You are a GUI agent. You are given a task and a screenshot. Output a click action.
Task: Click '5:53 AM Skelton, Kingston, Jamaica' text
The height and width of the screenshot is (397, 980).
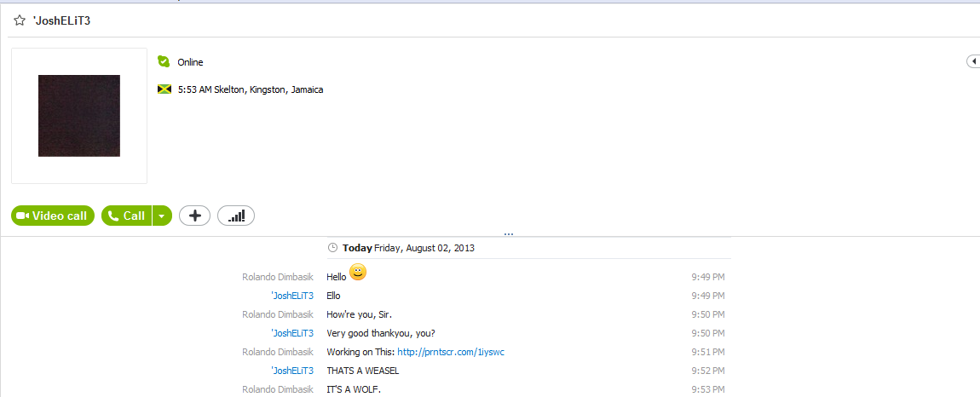(250, 89)
